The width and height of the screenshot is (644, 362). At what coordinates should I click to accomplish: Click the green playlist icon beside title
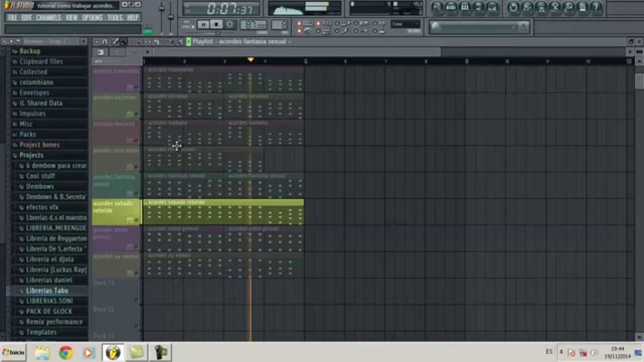(189, 42)
